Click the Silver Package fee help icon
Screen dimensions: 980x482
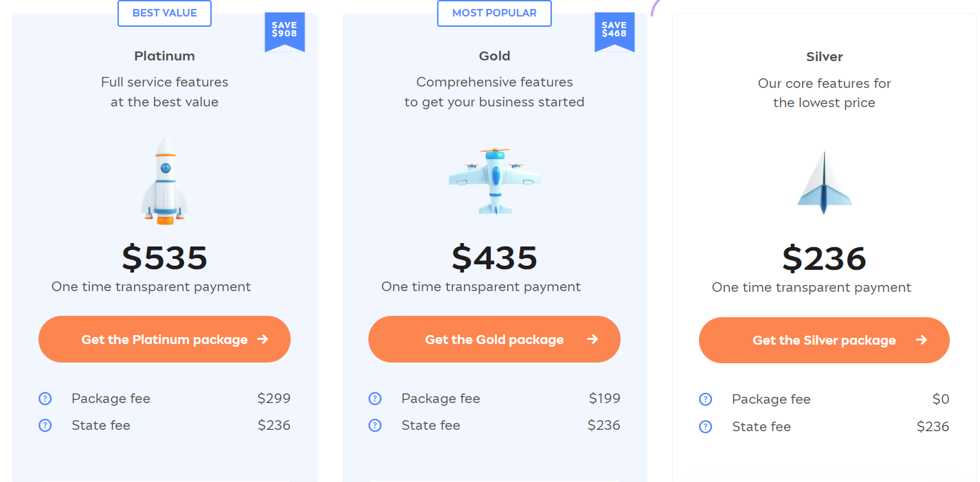pos(706,399)
